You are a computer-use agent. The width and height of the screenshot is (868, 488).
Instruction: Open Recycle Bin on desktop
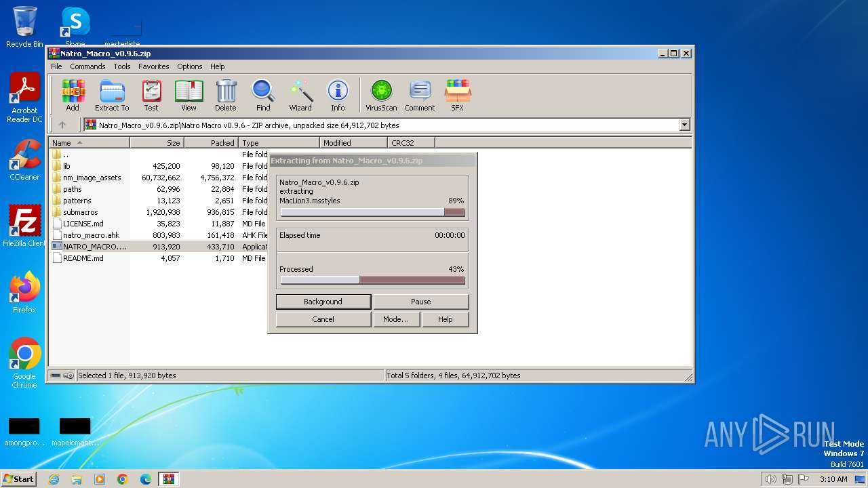click(x=24, y=27)
